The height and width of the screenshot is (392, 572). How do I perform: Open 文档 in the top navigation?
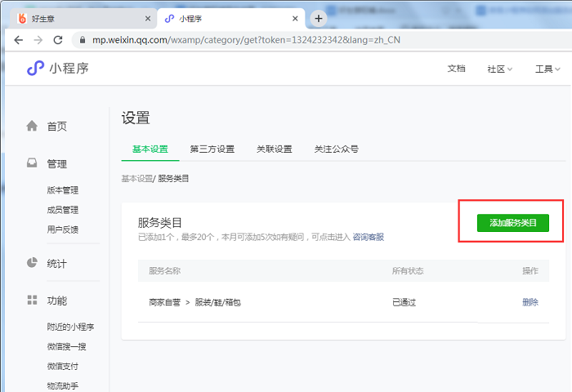coord(456,69)
